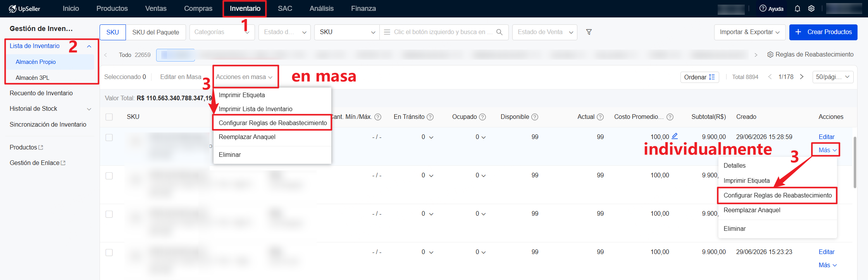Image resolution: width=868 pixels, height=280 pixels.
Task: Go to next pagination page arrow
Action: coord(802,77)
